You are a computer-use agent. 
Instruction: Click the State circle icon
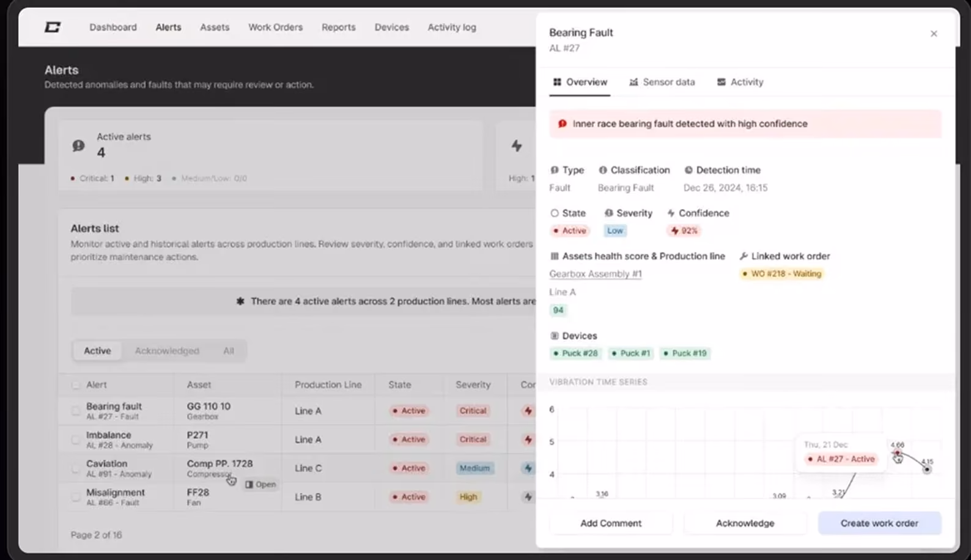[x=555, y=213]
